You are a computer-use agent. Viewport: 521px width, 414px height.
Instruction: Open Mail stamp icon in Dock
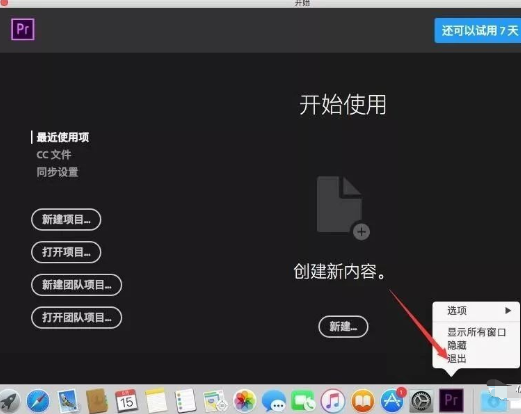[x=68, y=401]
